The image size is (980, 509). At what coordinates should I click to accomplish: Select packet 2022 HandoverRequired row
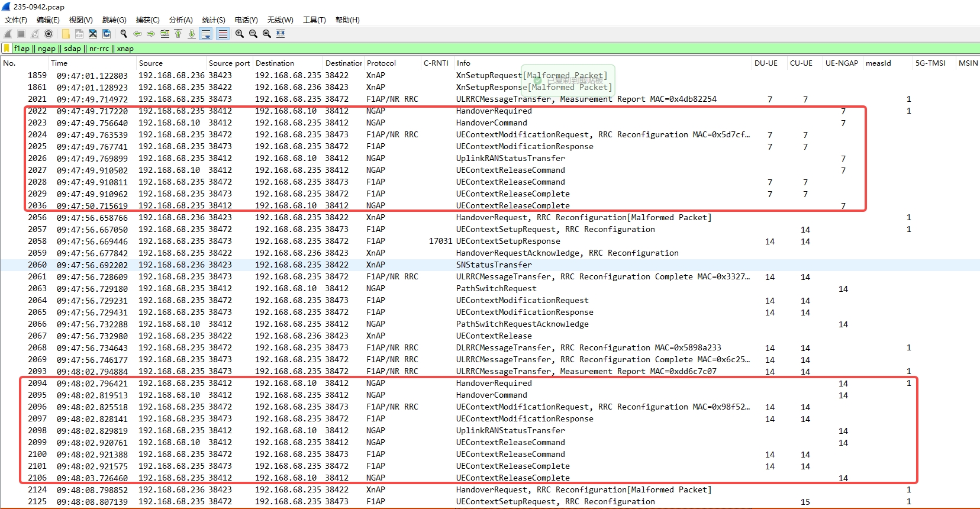click(x=490, y=111)
